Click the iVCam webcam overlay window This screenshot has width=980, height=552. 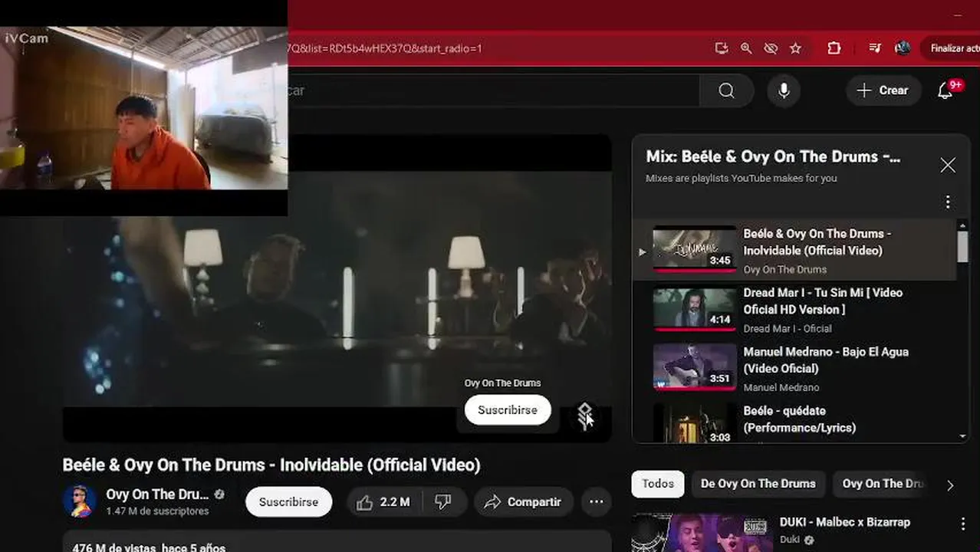coord(144,108)
